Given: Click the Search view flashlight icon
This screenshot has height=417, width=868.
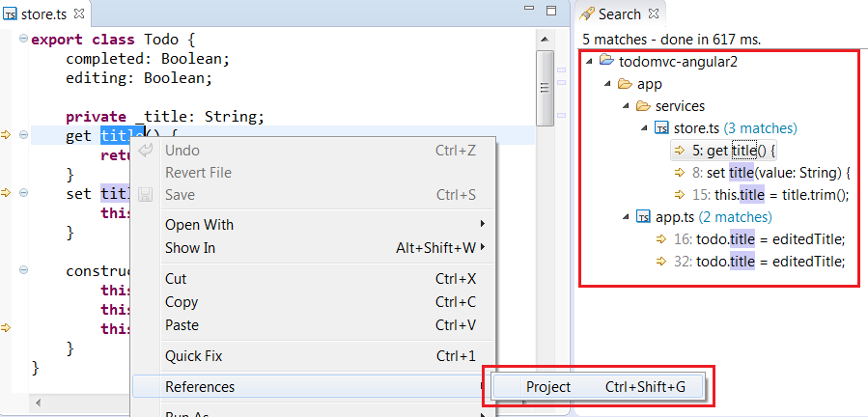Looking at the screenshot, I should click(586, 14).
